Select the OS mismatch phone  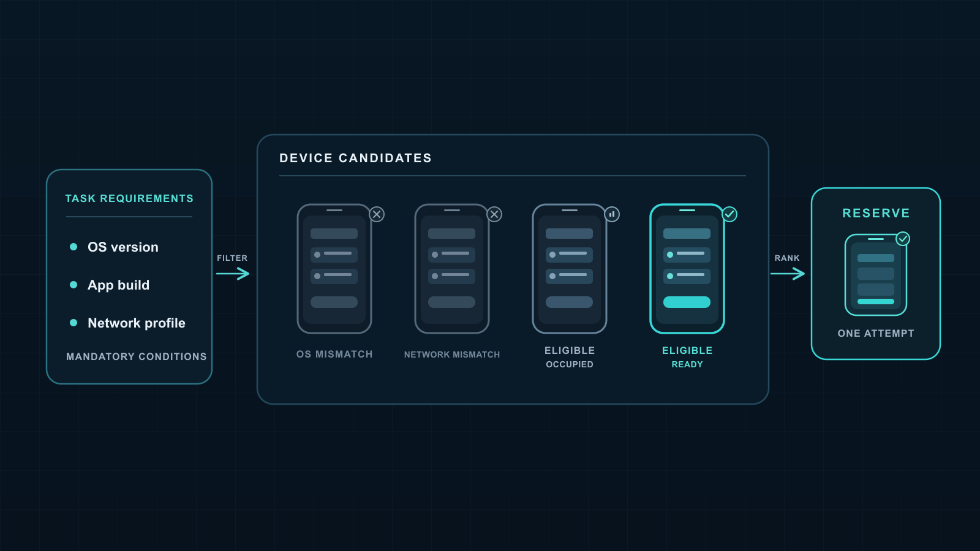pos(334,269)
